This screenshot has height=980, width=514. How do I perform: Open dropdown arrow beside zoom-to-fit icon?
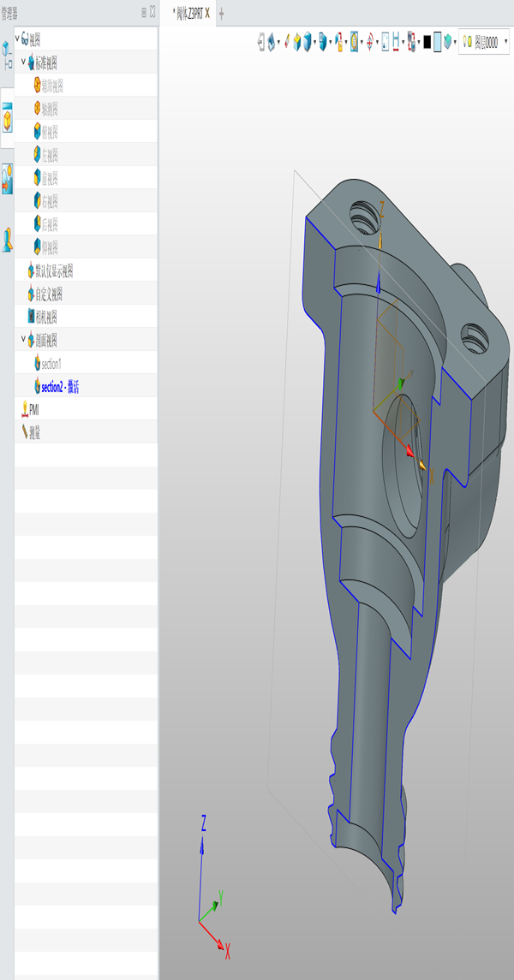(x=362, y=42)
